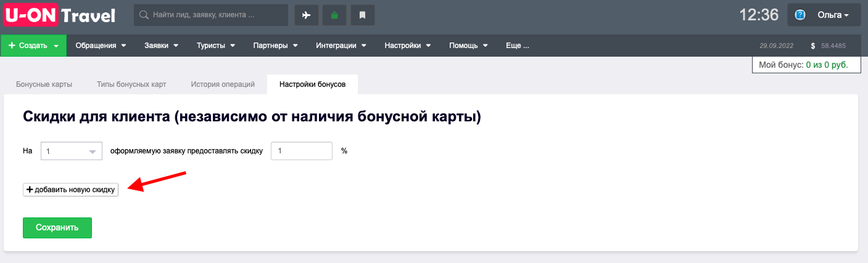The height and width of the screenshot is (263, 868).
Task: Open the green shopping bag icon
Action: point(334,15)
